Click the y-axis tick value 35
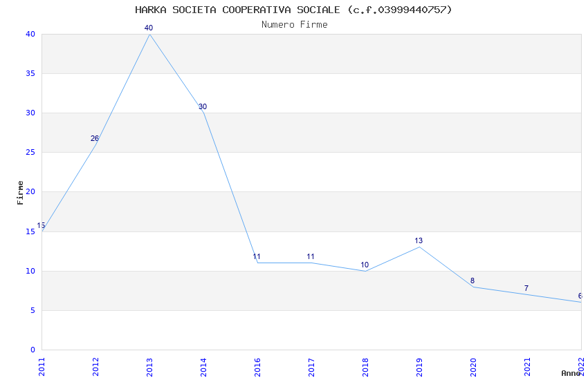 tap(30, 73)
